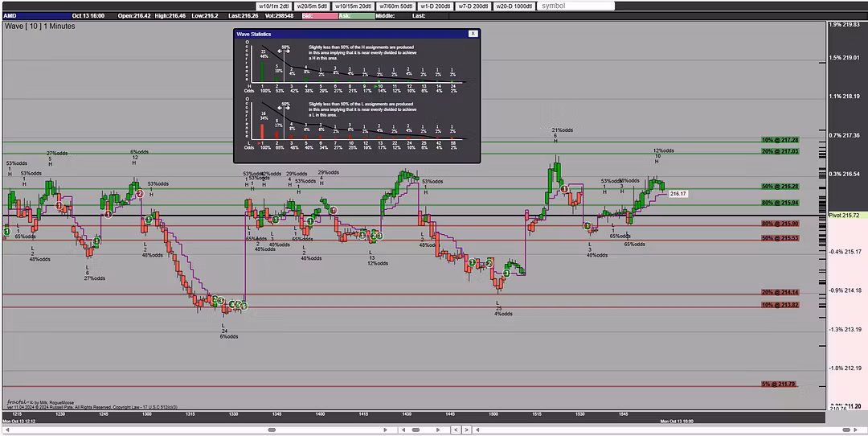Click the AMD ticker label
The height and width of the screenshot is (436, 868).
click(10, 15)
